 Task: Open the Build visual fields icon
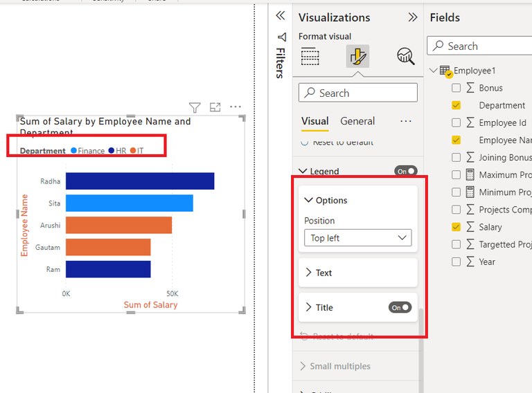(310, 56)
